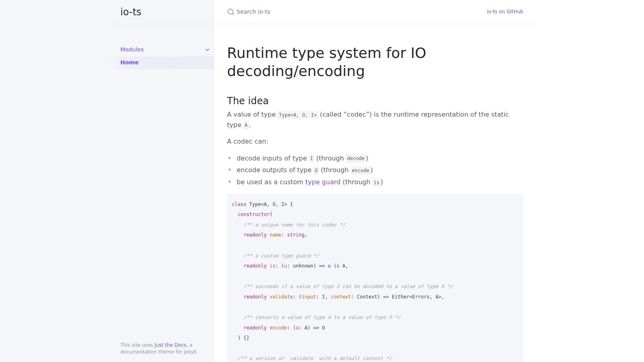Click the io-ts site logo text

pyautogui.click(x=130, y=12)
